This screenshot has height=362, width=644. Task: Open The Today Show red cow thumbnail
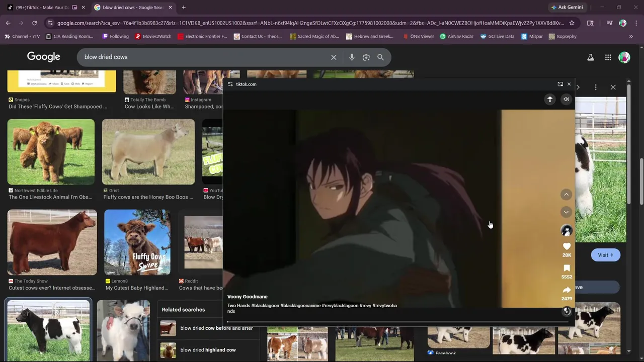click(x=52, y=242)
